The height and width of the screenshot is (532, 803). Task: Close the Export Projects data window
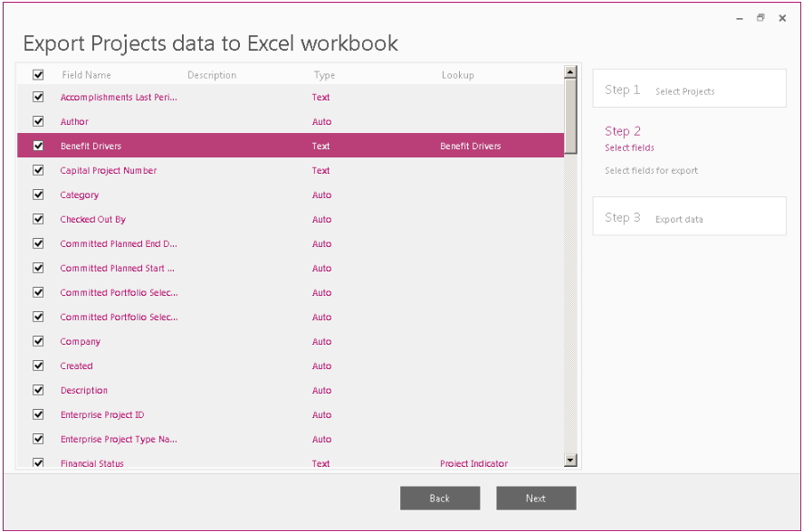point(782,18)
